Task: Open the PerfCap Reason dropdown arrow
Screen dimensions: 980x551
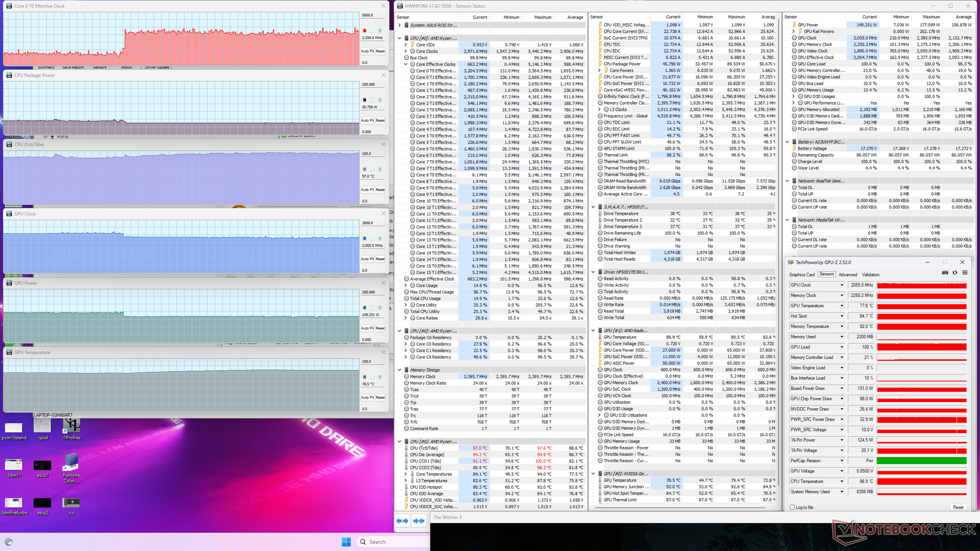Action: click(x=842, y=461)
